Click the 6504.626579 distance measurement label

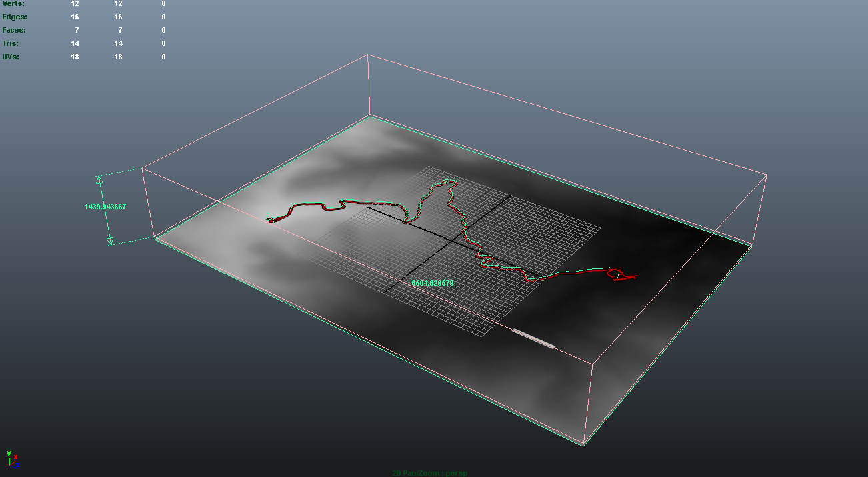click(x=432, y=283)
